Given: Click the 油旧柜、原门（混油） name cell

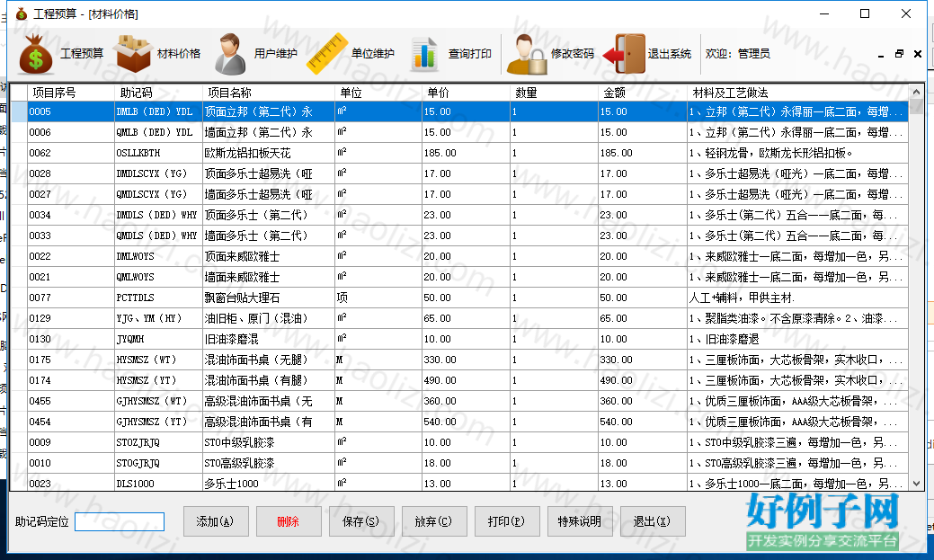Looking at the screenshot, I should 269,319.
